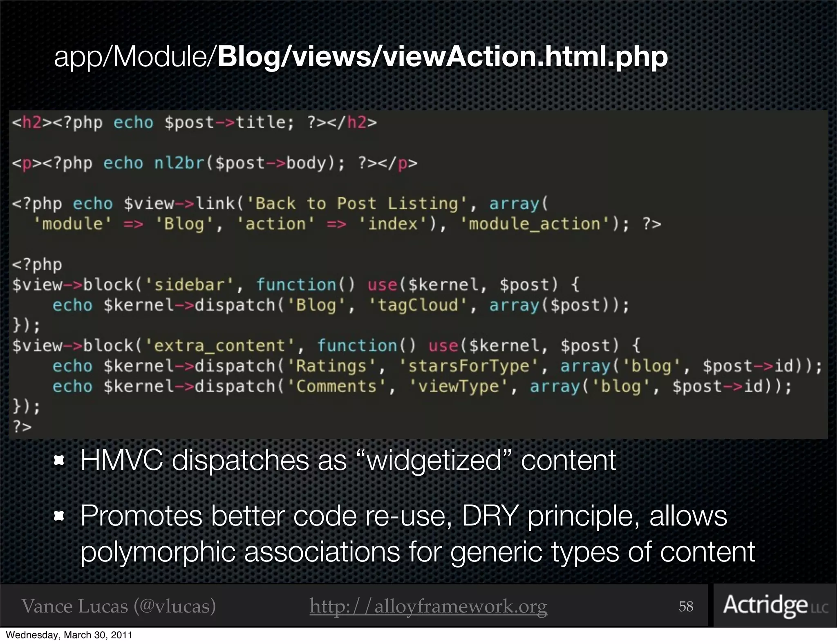Click the first bullet point marker
837x644 pixels.
pos(60,461)
